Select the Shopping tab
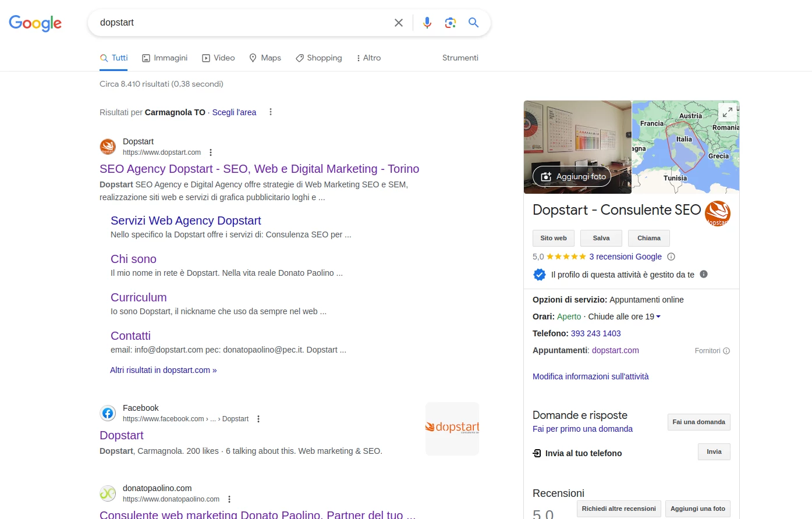 click(x=318, y=58)
